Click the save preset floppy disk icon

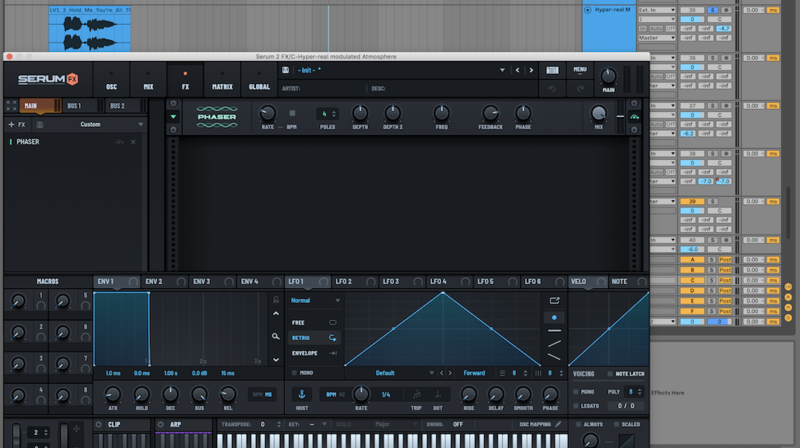(x=286, y=70)
